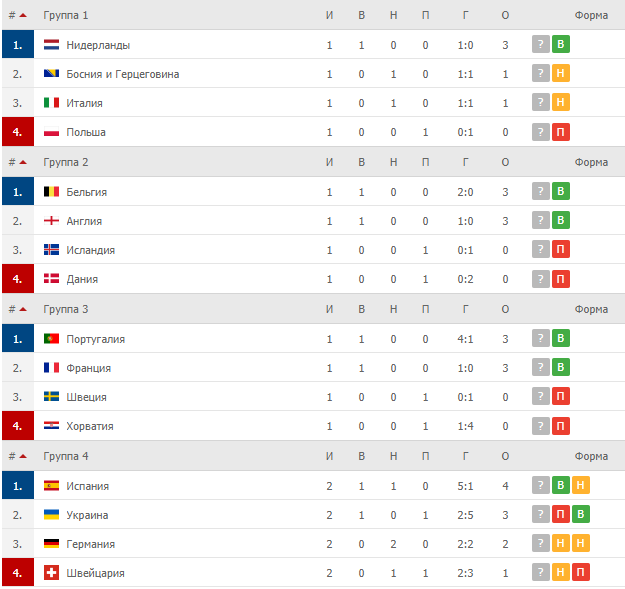Click Spain's orange Н form badge
Screen dimensions: 625x589
click(x=581, y=486)
